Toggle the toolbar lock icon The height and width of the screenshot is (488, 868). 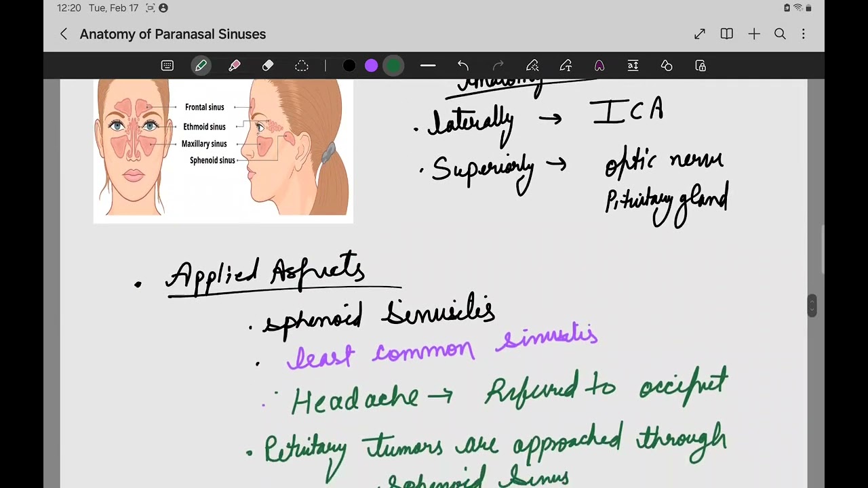[x=701, y=66]
